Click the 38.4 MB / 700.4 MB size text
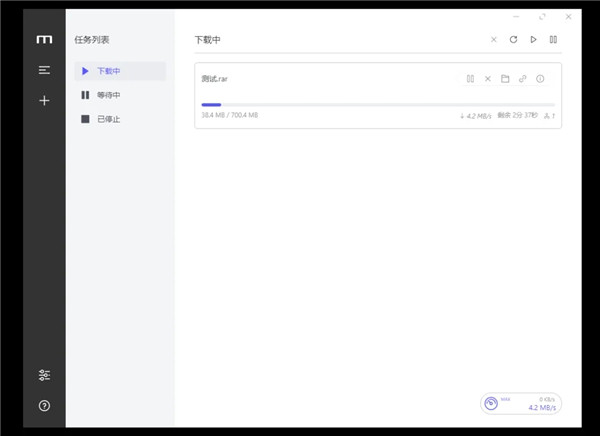This screenshot has height=436, width=600. (x=230, y=115)
